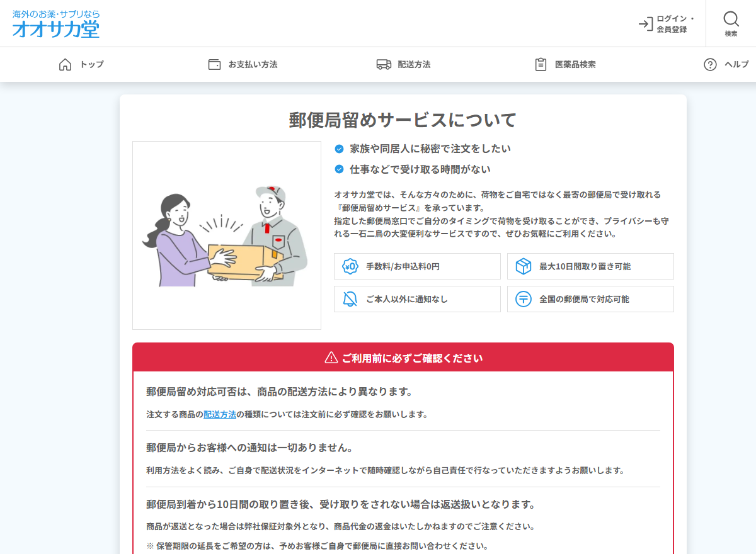Click the checkmark beside 仕事などで受け取る時間がない
The image size is (756, 554).
339,169
